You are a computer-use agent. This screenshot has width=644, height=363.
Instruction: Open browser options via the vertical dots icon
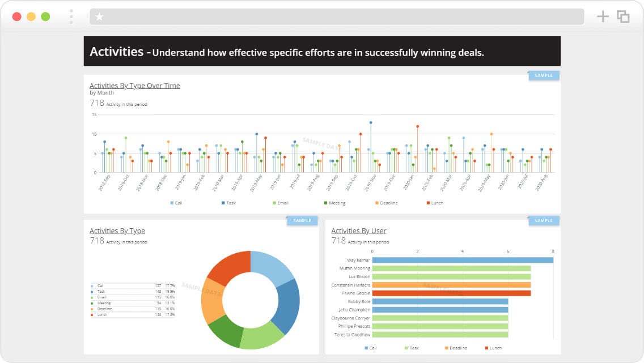70,16
